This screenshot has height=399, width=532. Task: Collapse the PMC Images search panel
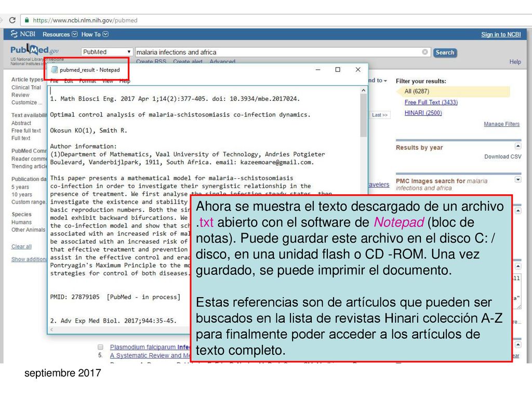[518, 179]
